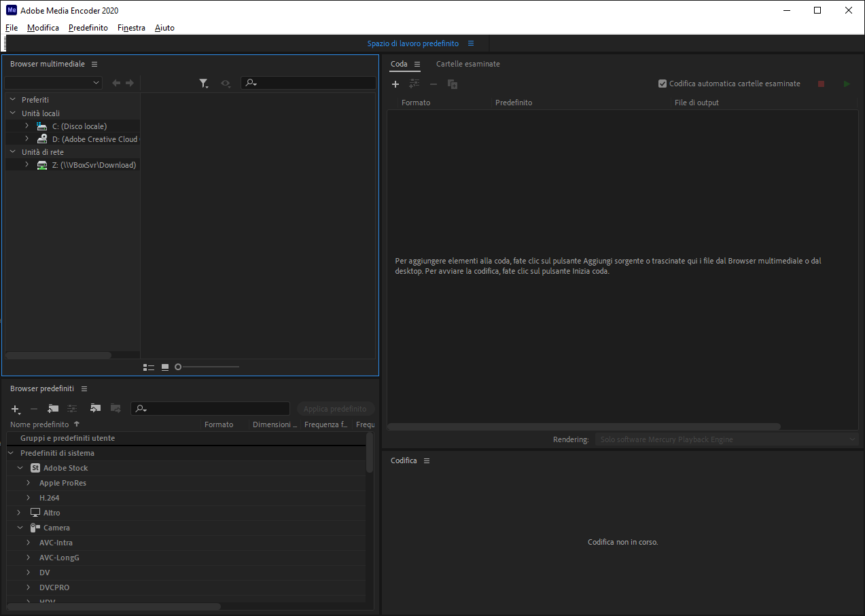The width and height of the screenshot is (865, 616).
Task: Click the file type Filter funnel icon
Action: pos(204,83)
